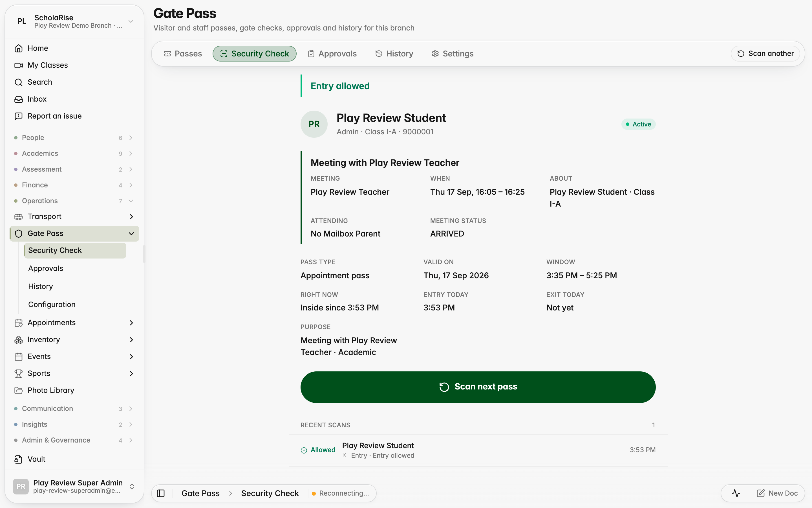Image resolution: width=812 pixels, height=508 pixels.
Task: Switch to the Approvals tab
Action: [332, 54]
